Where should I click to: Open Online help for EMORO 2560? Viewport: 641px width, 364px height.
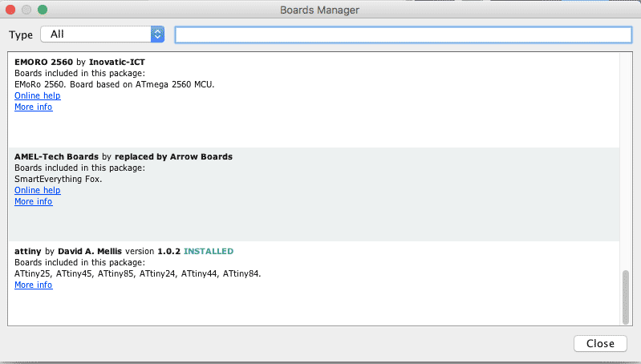tap(37, 96)
